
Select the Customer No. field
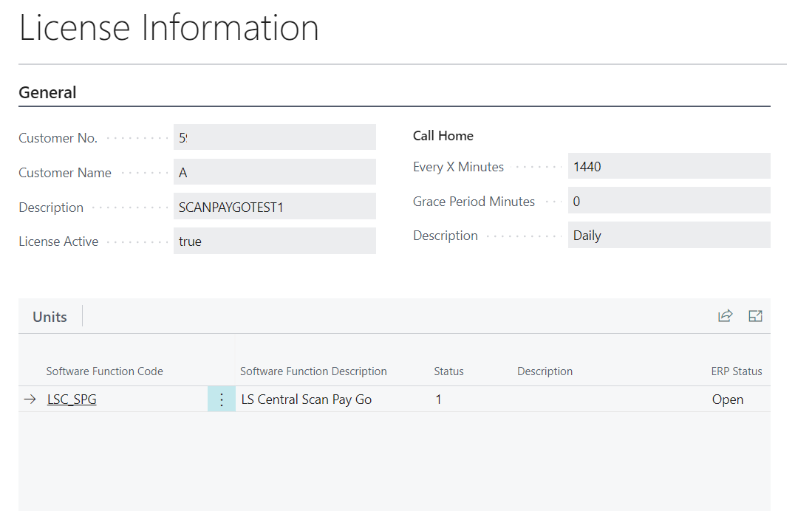274,137
